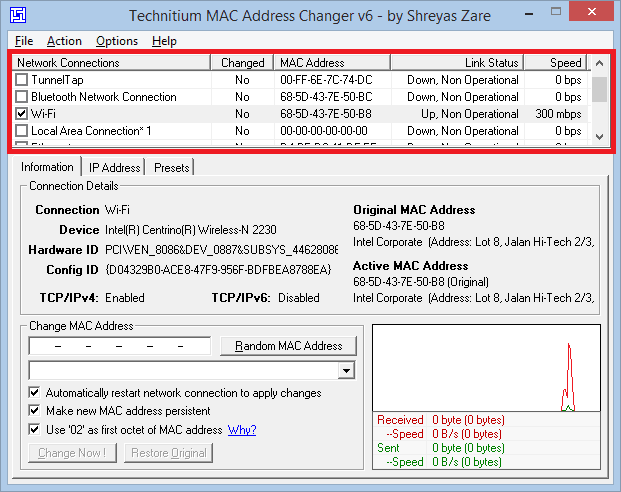This screenshot has height=492, width=621.
Task: Click the Hardware ID value text
Action: click(221, 250)
